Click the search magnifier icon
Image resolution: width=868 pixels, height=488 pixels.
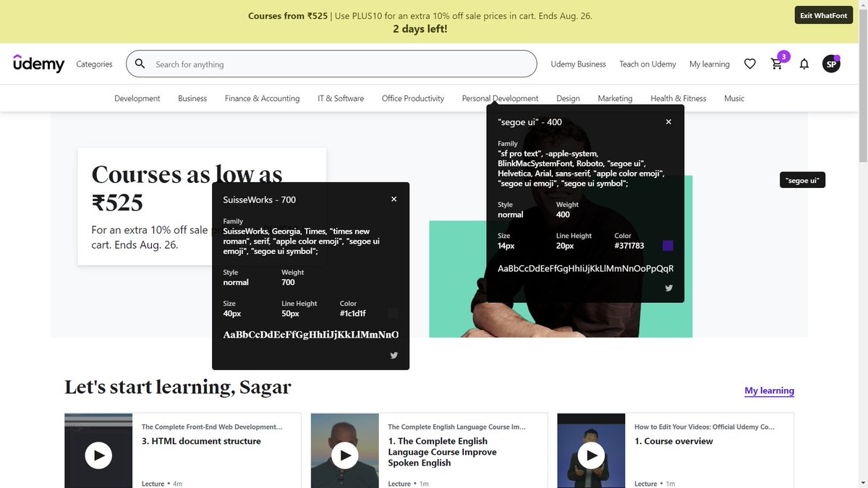point(140,64)
